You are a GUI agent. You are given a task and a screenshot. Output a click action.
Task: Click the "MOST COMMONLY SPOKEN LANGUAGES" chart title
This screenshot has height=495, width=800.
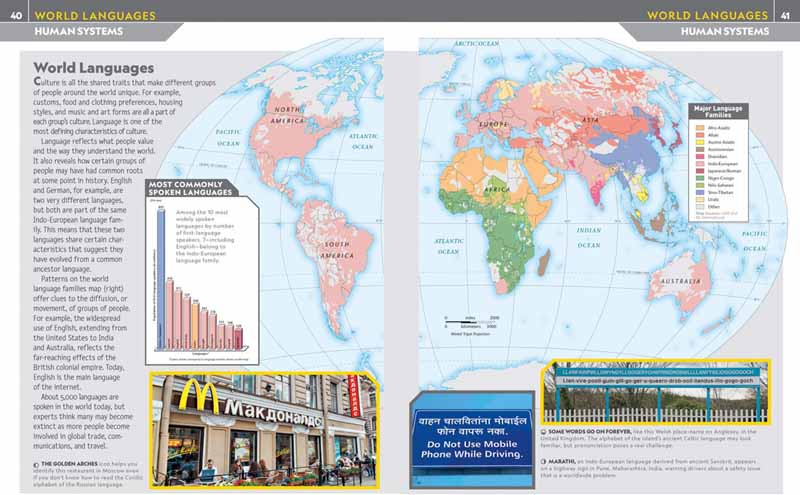click(x=190, y=188)
